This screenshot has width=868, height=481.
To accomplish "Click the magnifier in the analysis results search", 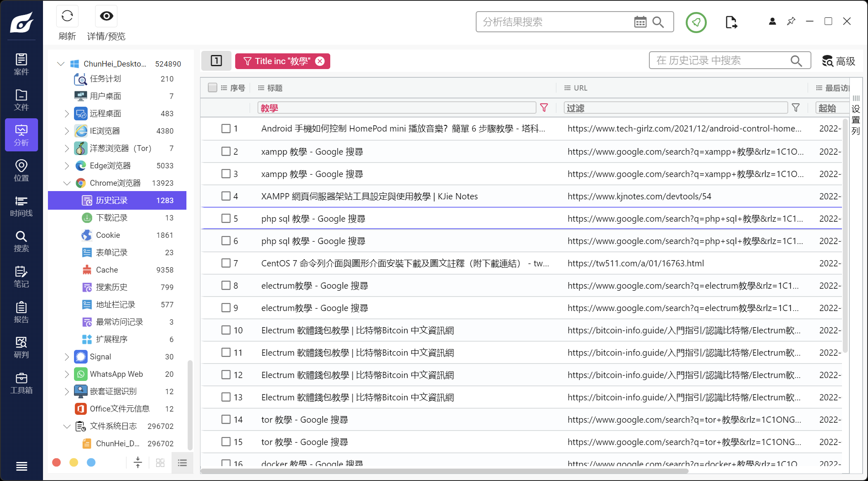I will pyautogui.click(x=658, y=22).
